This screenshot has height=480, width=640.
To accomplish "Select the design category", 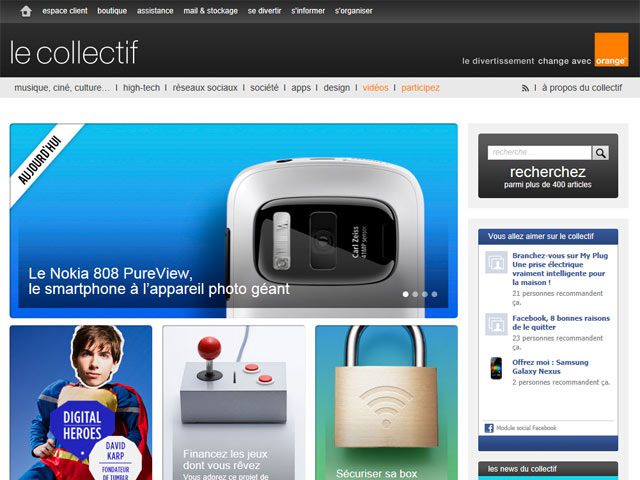I will click(337, 88).
